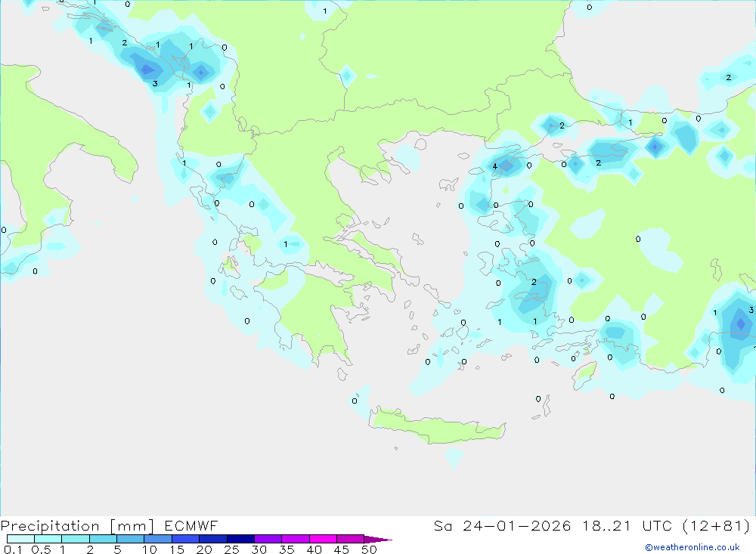
Task: Click the 25–30 mm legend color swatch
Action: [x=240, y=539]
